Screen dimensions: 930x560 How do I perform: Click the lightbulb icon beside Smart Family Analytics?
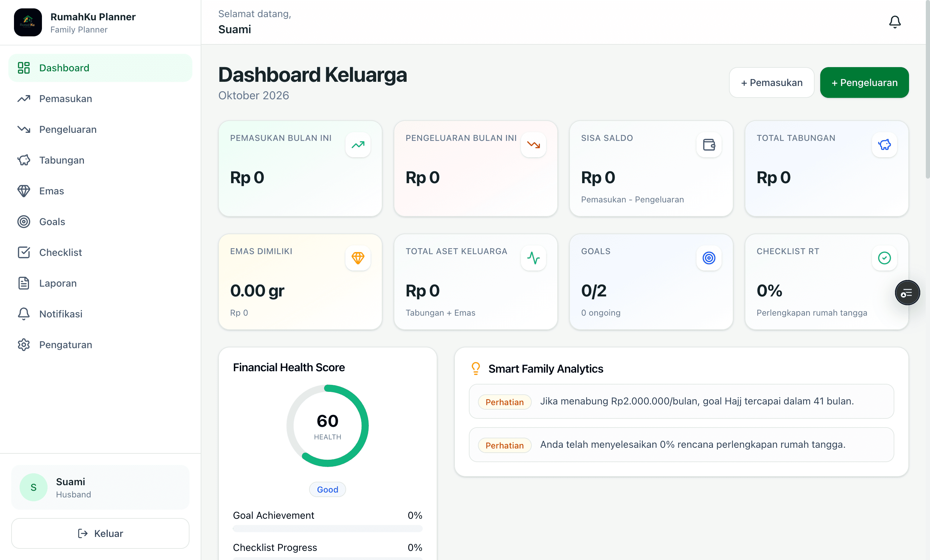pyautogui.click(x=475, y=368)
